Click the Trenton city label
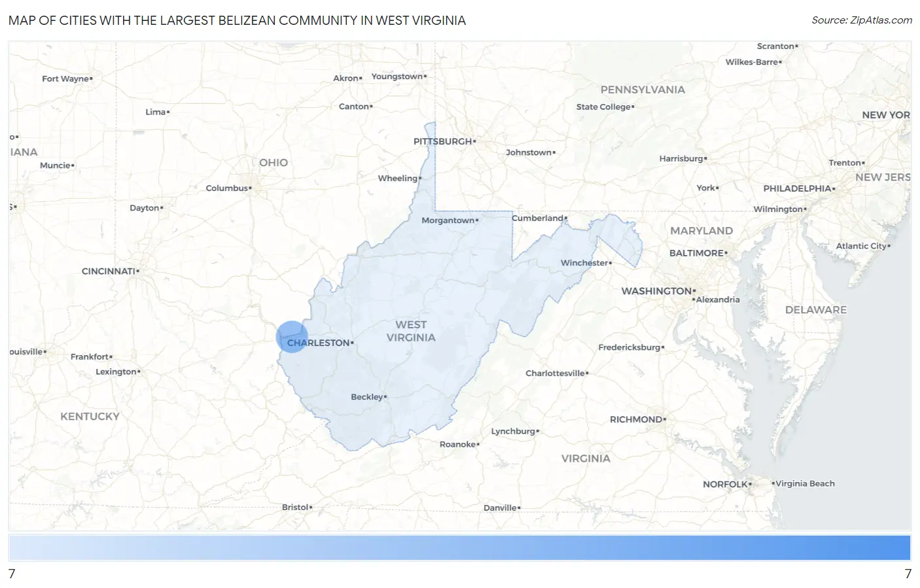This screenshot has width=920, height=588. tap(845, 163)
